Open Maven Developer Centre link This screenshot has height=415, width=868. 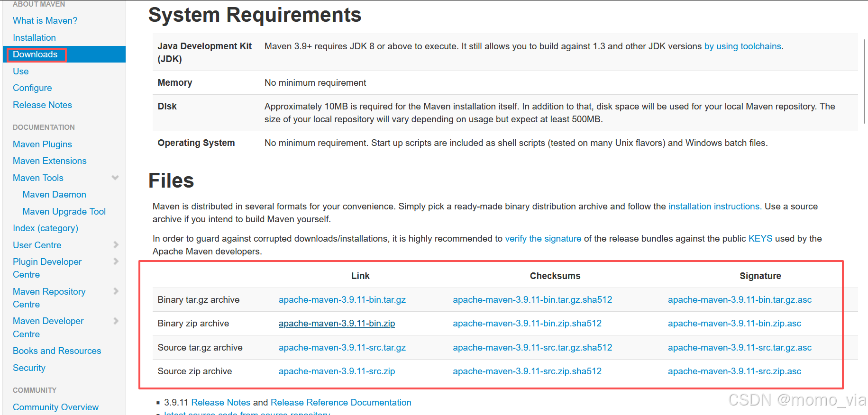(x=48, y=327)
